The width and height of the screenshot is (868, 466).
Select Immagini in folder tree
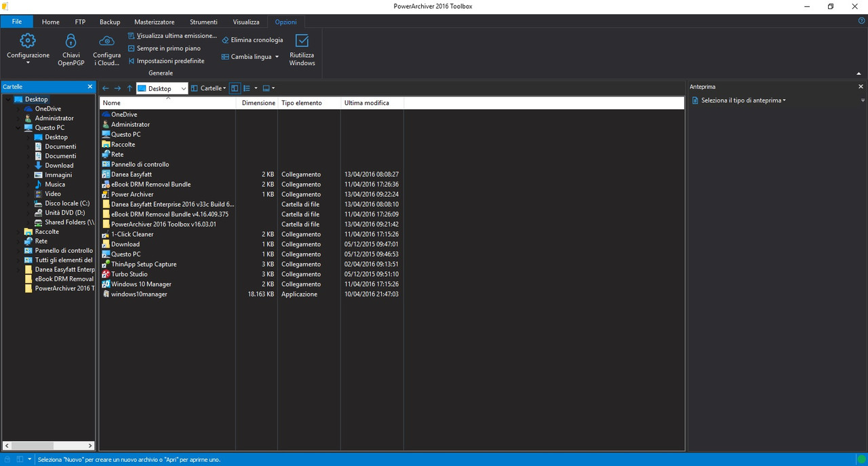coord(58,175)
